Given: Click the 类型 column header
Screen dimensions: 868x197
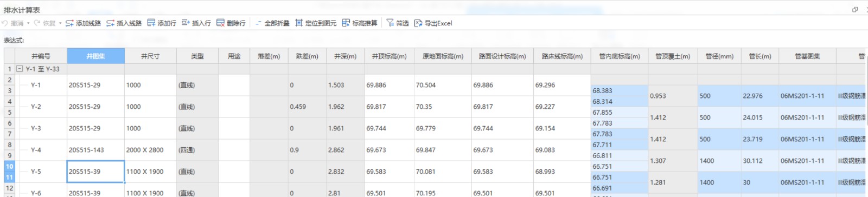Looking at the screenshot, I should (197, 56).
